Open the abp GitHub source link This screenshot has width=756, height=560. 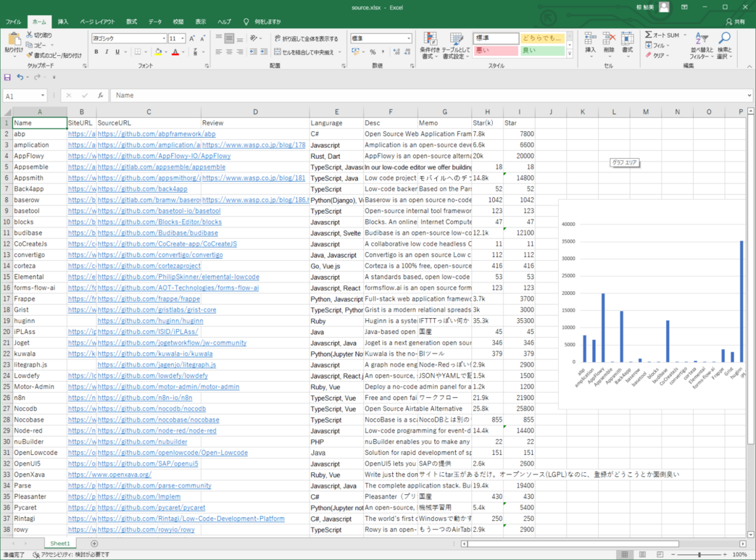(x=157, y=134)
